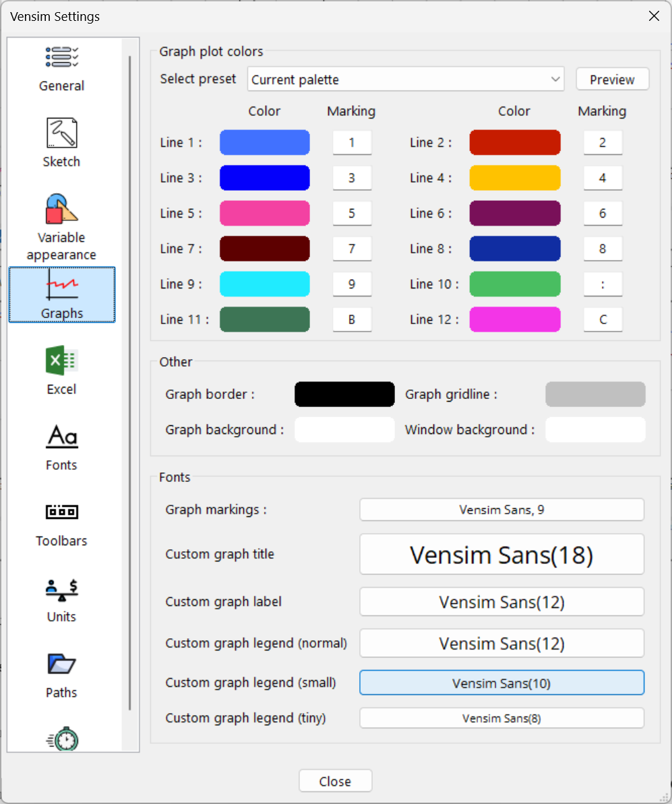The height and width of the screenshot is (804, 672).
Task: Go to the Fonts settings category
Action: click(61, 446)
